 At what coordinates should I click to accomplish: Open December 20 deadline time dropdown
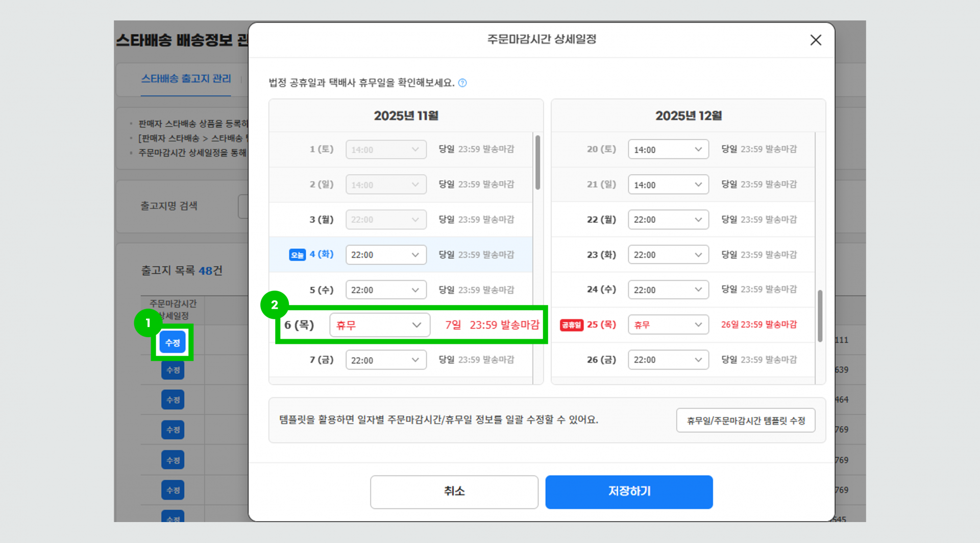click(x=668, y=150)
